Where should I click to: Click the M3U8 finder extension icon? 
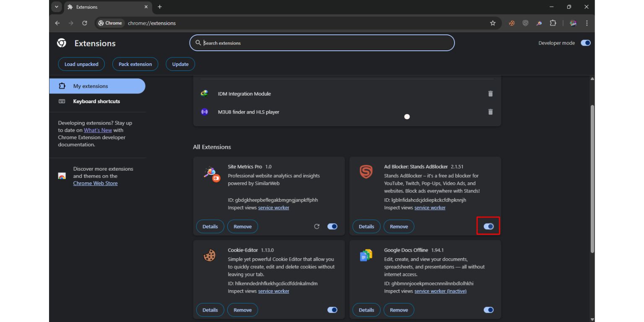205,112
